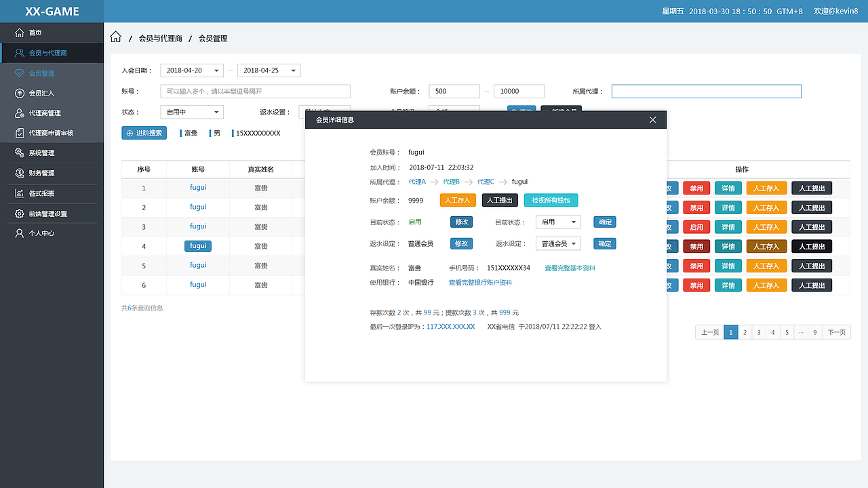Open the 查看完整银行账户资料 link
868x488 pixels.
click(x=480, y=283)
